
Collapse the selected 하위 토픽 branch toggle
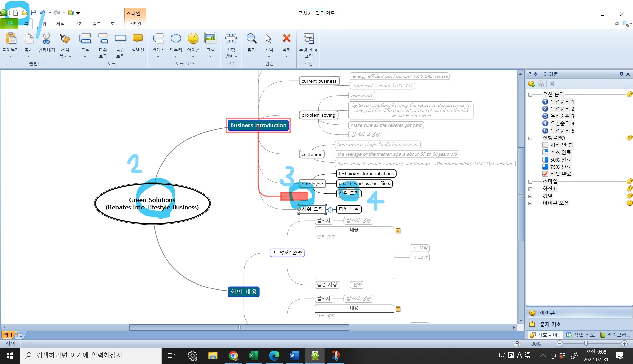tap(330, 210)
